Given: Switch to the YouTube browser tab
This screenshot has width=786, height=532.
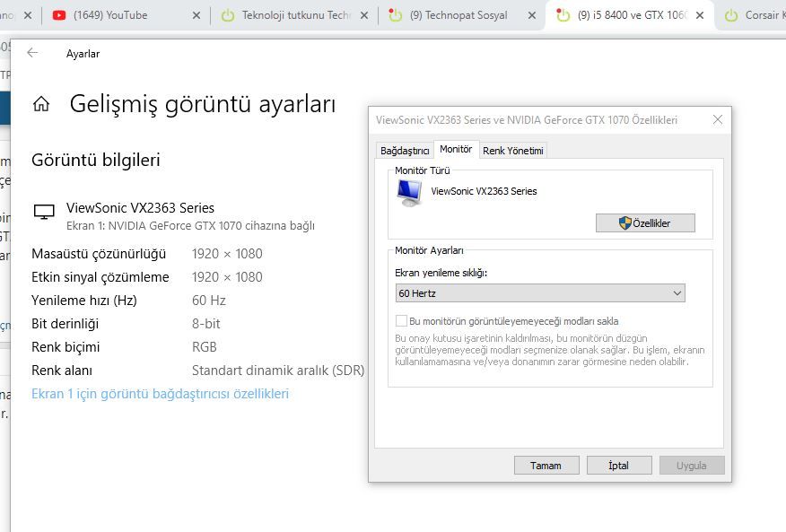Looking at the screenshot, I should tap(126, 15).
